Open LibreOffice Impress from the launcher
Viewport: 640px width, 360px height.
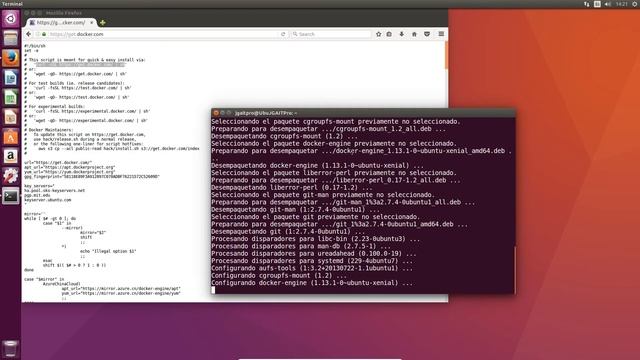[x=11, y=117]
